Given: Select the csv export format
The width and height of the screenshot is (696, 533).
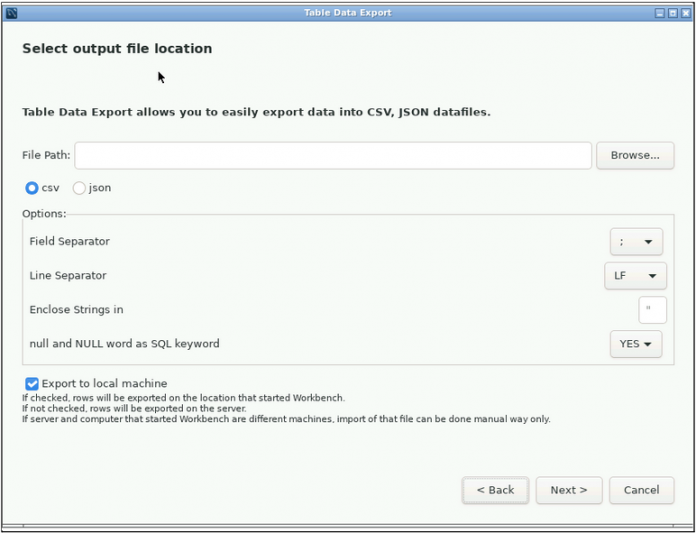Looking at the screenshot, I should [x=32, y=188].
